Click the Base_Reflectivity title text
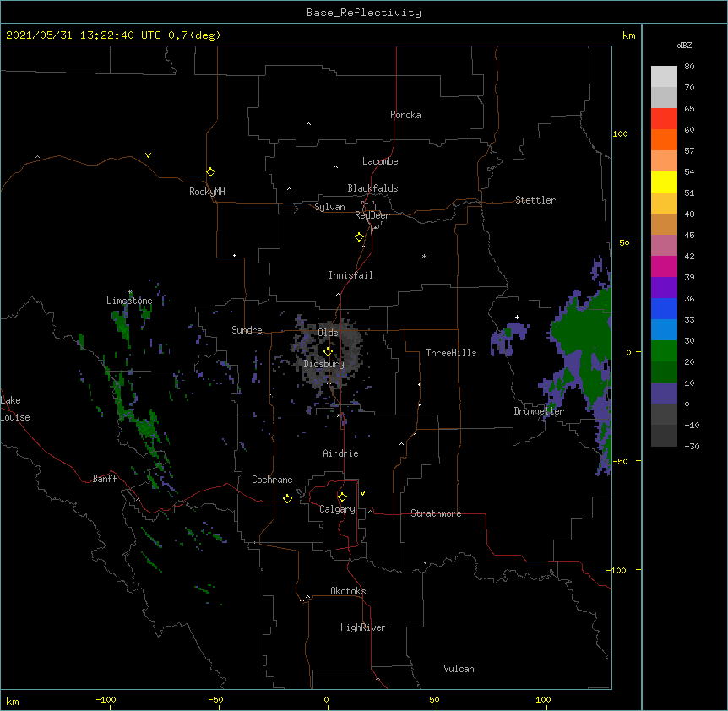 [x=364, y=13]
